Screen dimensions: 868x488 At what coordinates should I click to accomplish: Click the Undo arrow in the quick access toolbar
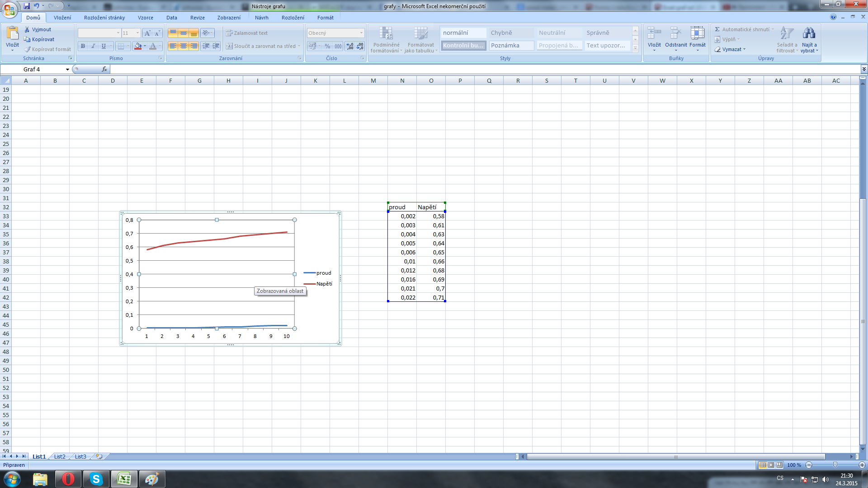(36, 6)
